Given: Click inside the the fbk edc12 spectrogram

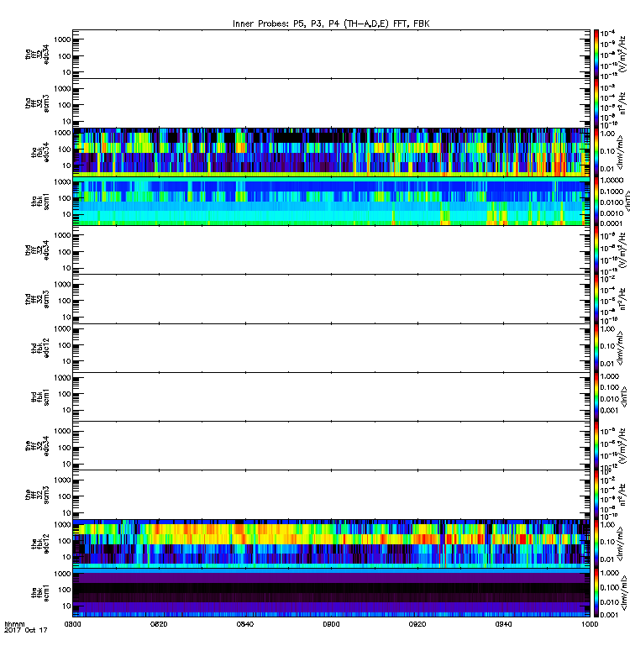Looking at the screenshot, I should (x=331, y=543).
